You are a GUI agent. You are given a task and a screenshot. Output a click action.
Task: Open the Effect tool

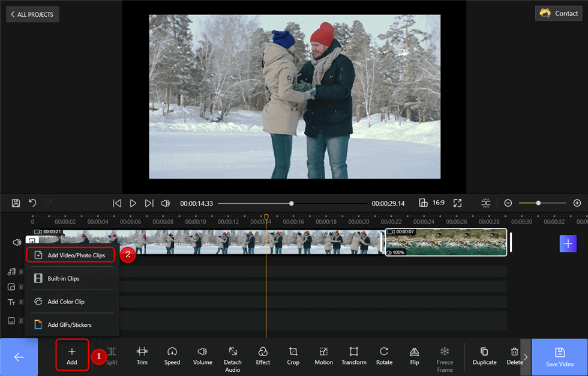tap(263, 356)
